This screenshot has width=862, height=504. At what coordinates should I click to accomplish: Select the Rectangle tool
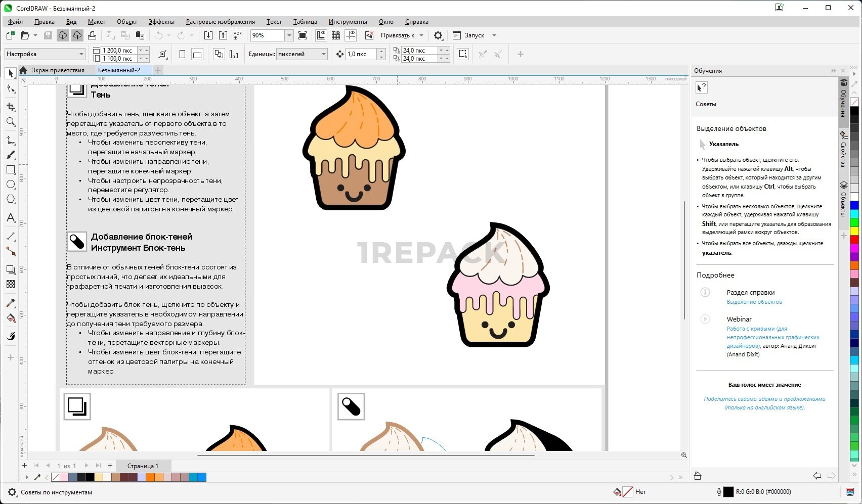(11, 170)
